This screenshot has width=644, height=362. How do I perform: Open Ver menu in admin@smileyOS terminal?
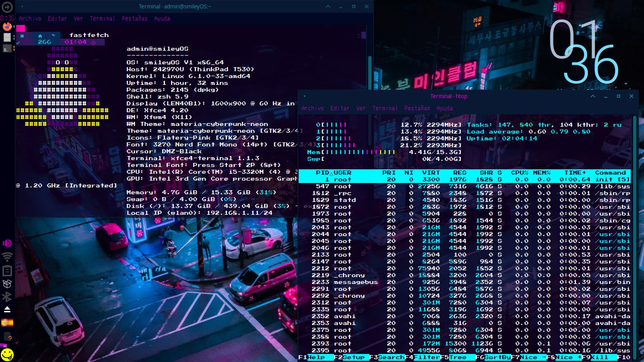click(x=78, y=19)
